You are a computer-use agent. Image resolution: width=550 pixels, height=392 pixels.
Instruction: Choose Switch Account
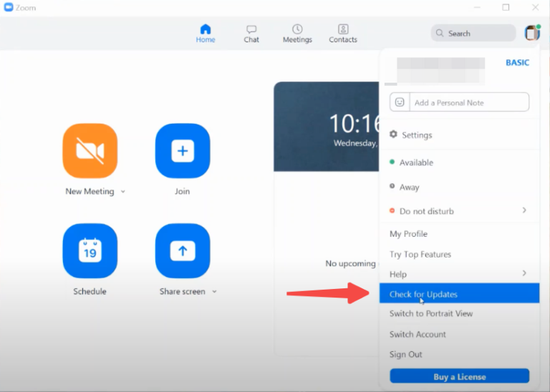[460, 334]
